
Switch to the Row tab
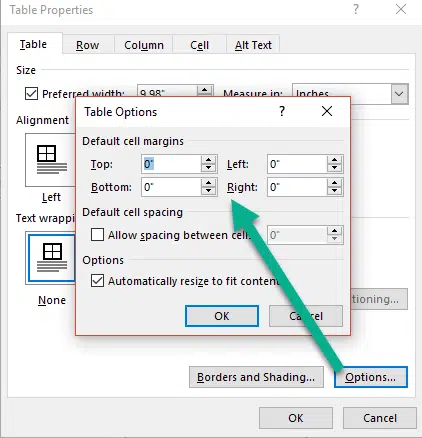coord(87,45)
